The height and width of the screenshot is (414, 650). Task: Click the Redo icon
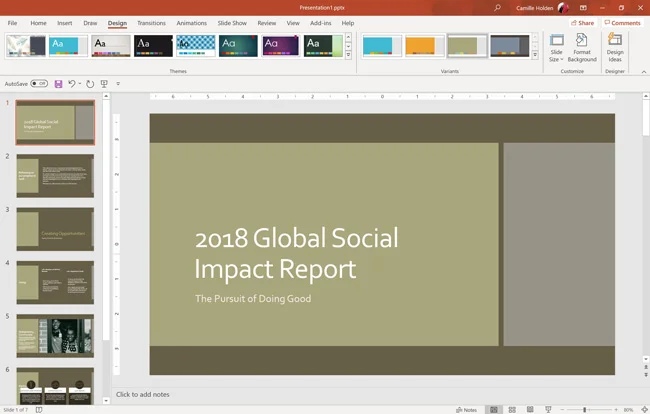(x=90, y=84)
